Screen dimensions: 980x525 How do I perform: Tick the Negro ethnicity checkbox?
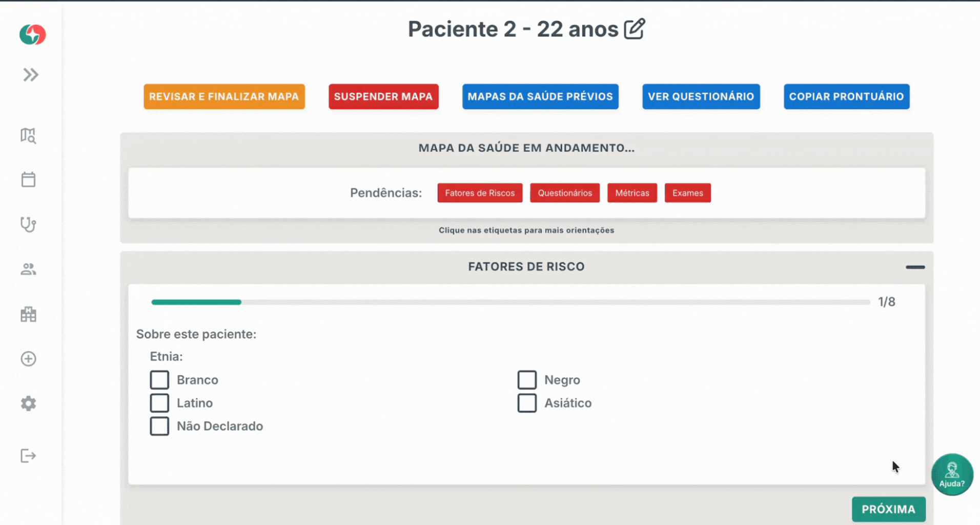click(x=527, y=380)
